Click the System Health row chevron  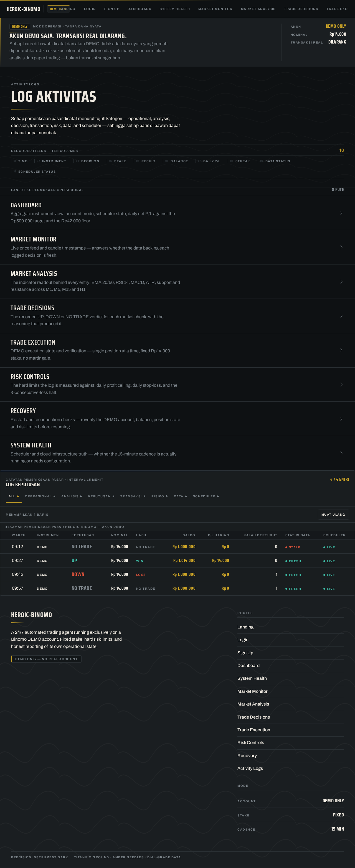pyautogui.click(x=341, y=453)
